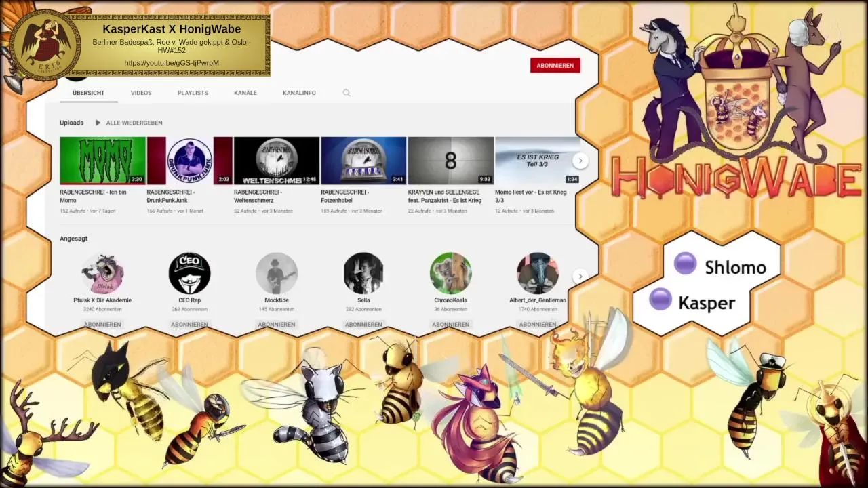This screenshot has height=488, width=868.
Task: Click the Eris emblem in the banner
Action: [x=45, y=45]
